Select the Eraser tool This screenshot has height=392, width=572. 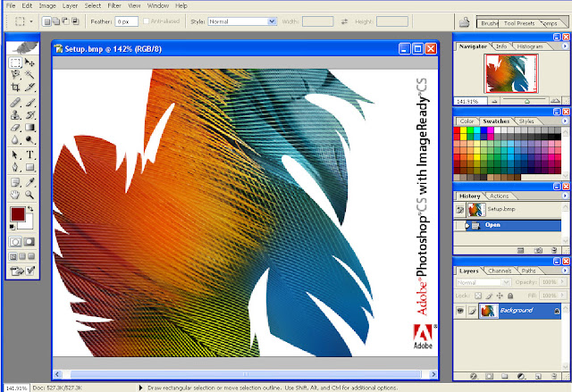[x=15, y=127]
